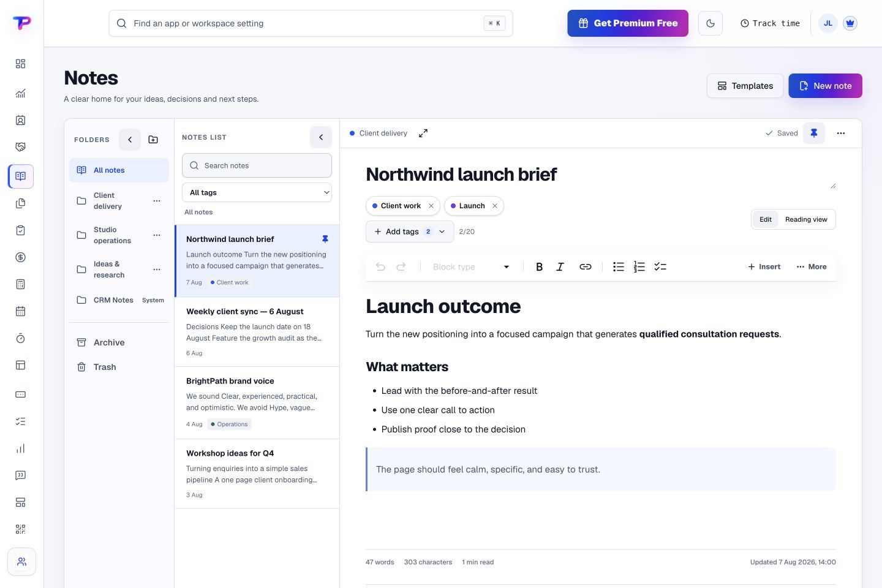The height and width of the screenshot is (588, 882).
Task: Open the Archive section
Action: tap(119, 342)
